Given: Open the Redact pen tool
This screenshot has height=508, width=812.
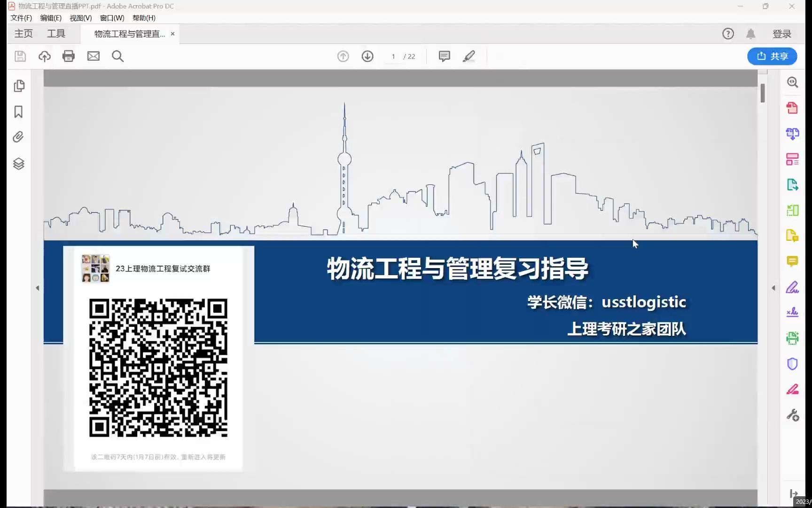Looking at the screenshot, I should (x=792, y=389).
